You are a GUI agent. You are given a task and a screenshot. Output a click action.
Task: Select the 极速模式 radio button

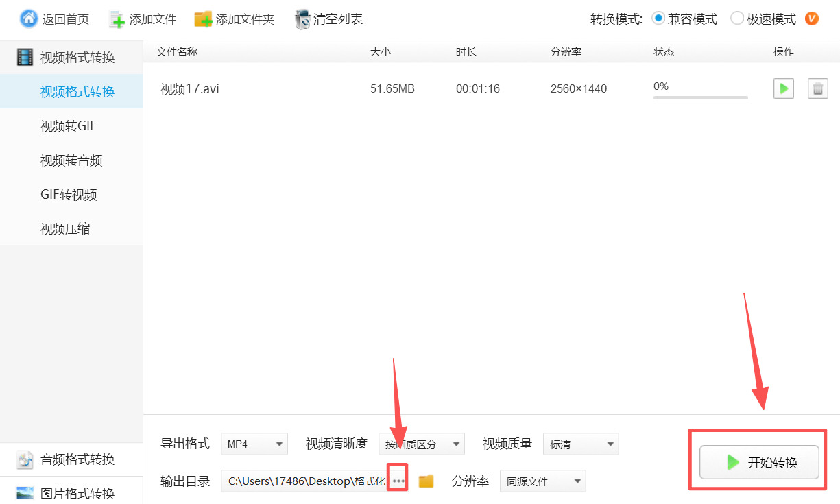click(737, 19)
